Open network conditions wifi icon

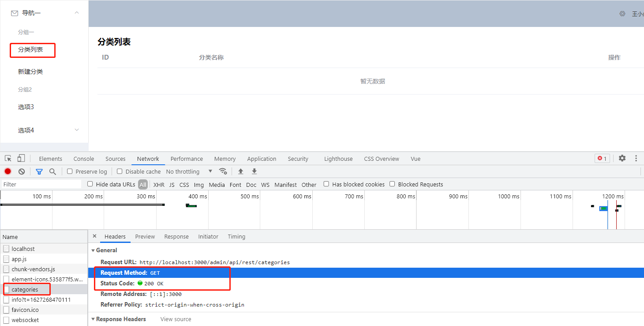click(x=223, y=171)
